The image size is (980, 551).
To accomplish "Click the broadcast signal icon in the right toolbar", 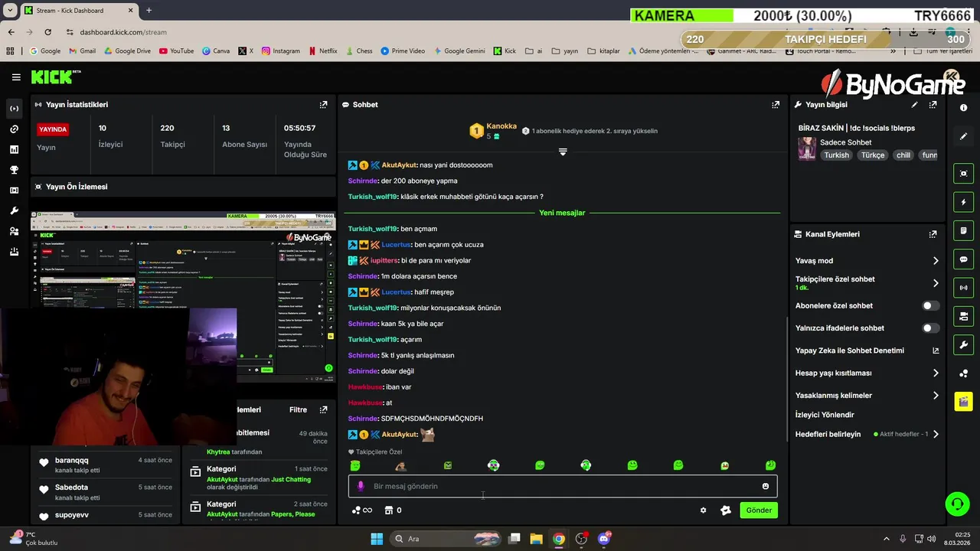I will click(x=963, y=288).
